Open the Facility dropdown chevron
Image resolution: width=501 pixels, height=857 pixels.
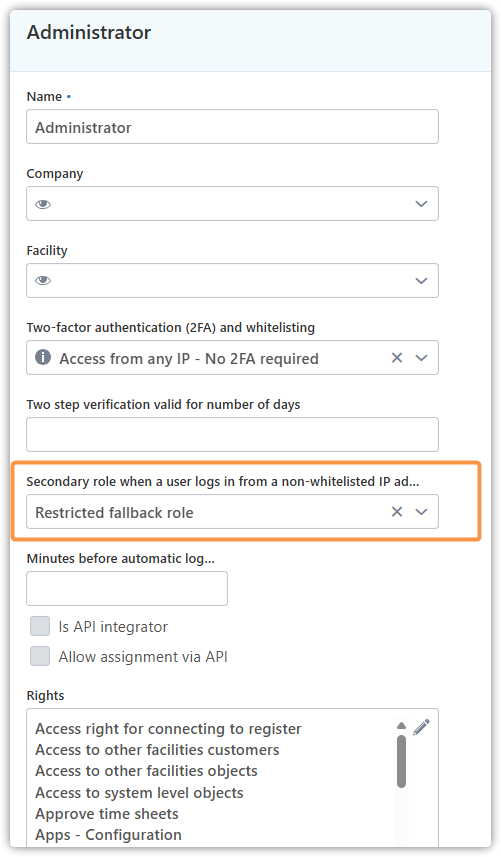tap(421, 281)
